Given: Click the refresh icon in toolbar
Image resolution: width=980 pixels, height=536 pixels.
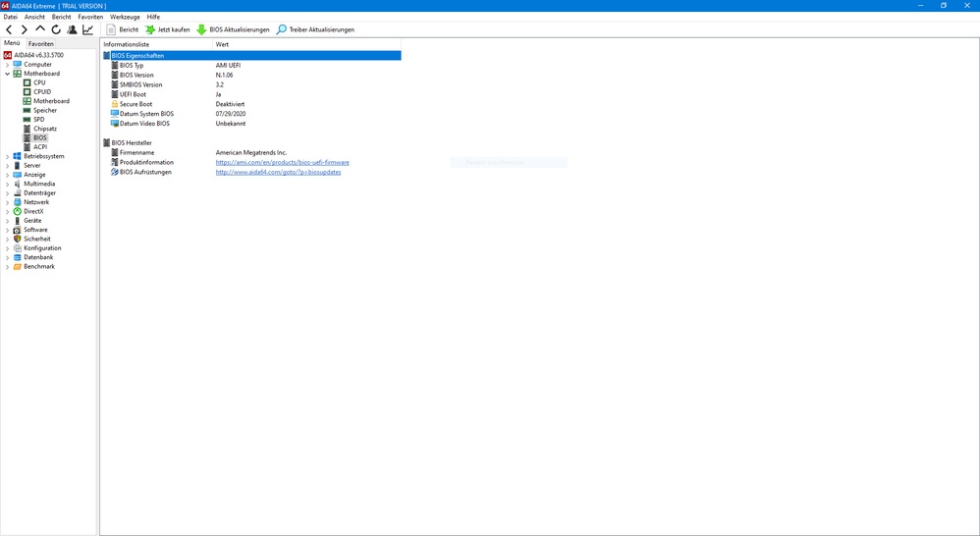Looking at the screenshot, I should tap(56, 29).
